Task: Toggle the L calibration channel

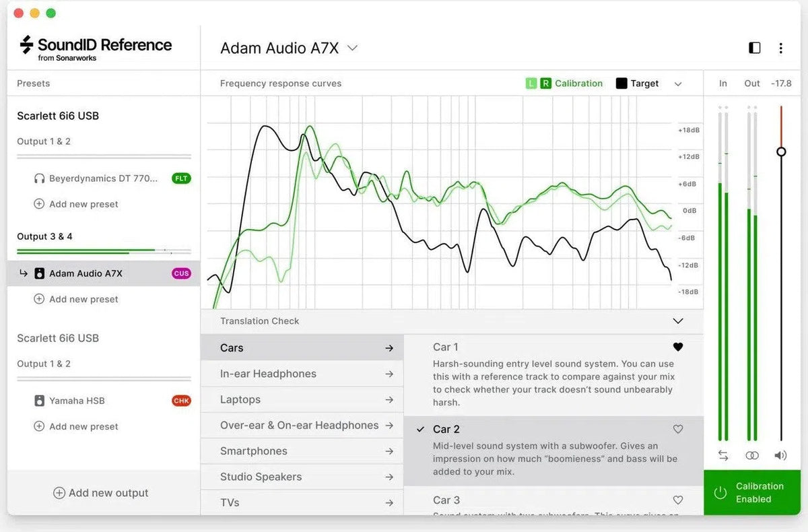Action: coord(533,83)
